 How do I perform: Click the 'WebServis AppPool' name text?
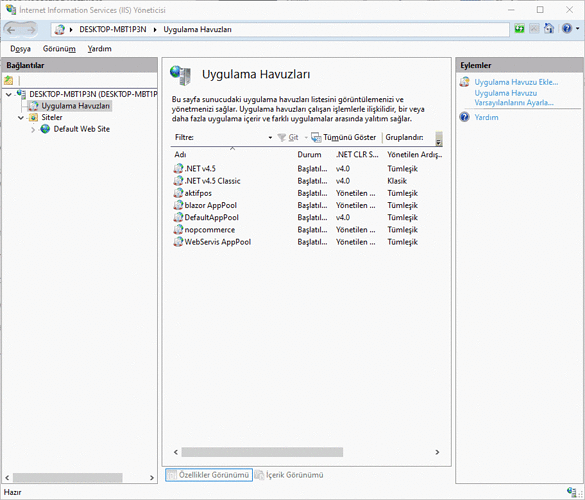218,242
